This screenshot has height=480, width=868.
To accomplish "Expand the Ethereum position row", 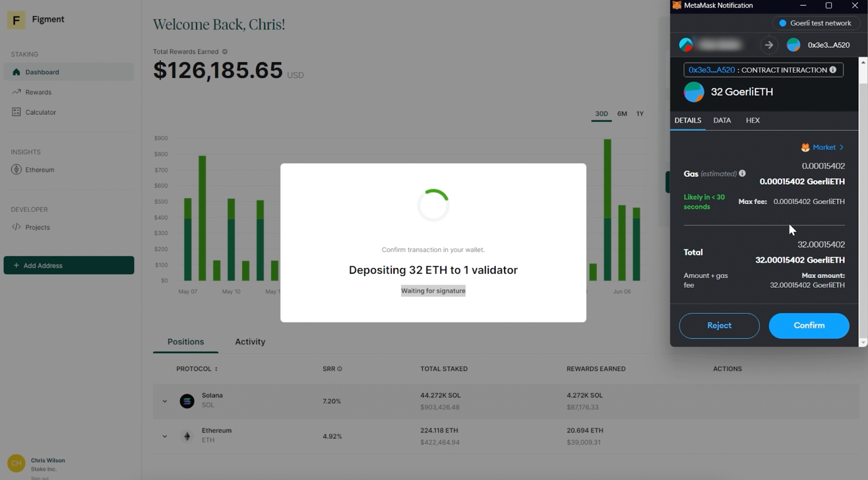I will coord(164,436).
